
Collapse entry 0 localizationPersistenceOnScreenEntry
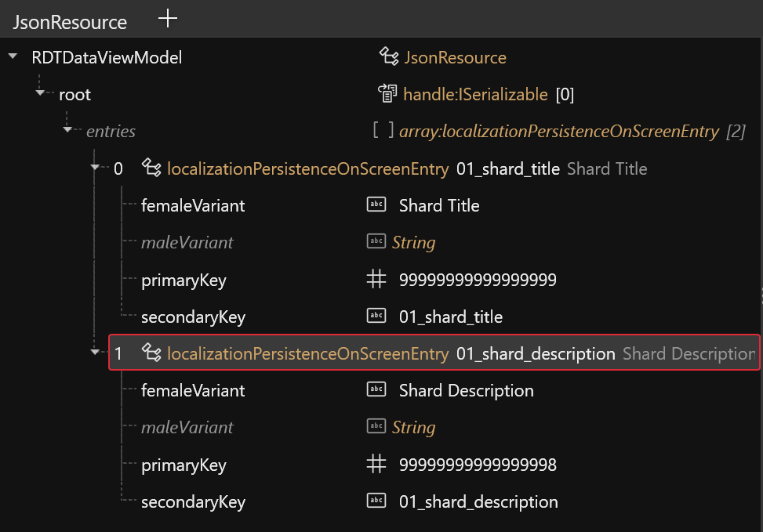click(x=96, y=168)
